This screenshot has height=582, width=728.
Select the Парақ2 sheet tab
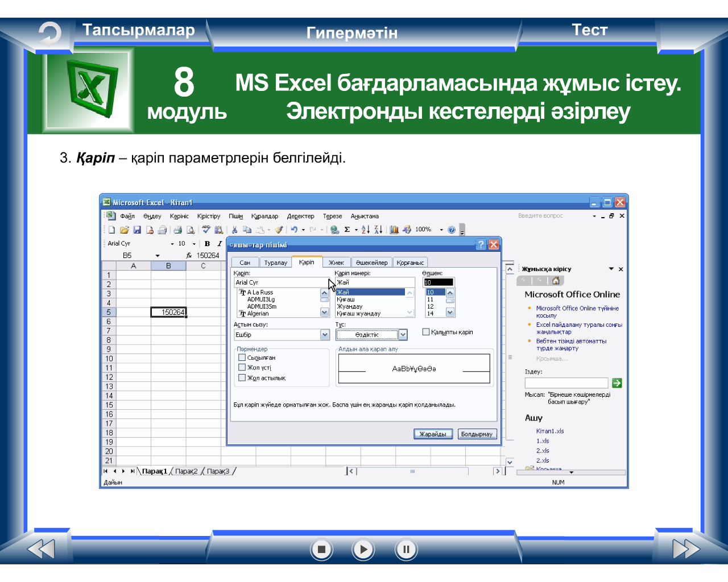pyautogui.click(x=187, y=471)
